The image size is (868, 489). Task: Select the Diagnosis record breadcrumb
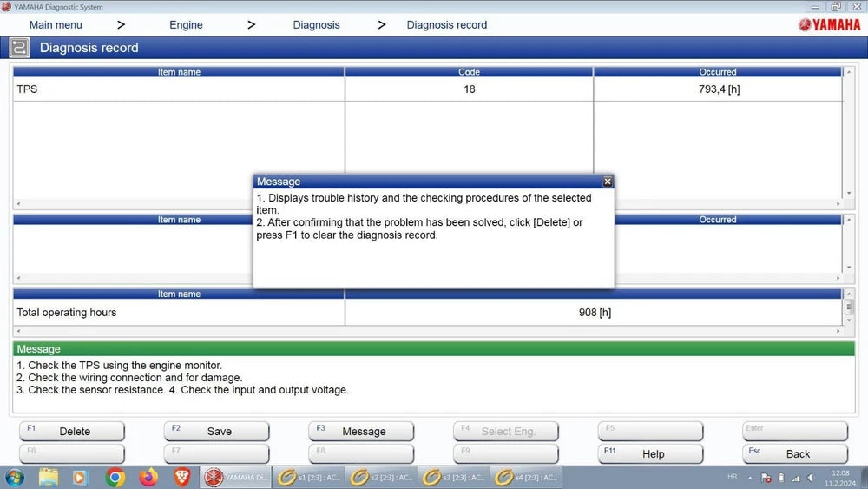tap(447, 25)
